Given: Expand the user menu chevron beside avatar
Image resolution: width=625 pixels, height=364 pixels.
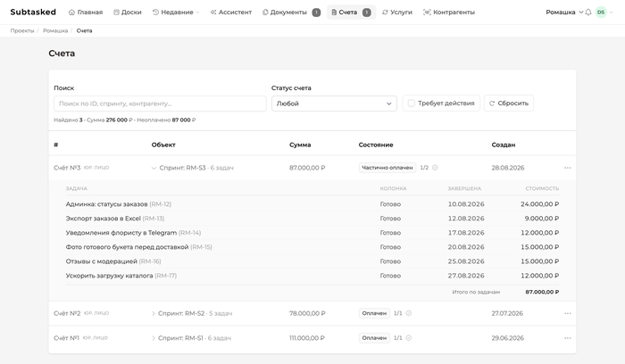Looking at the screenshot, I should click(x=612, y=12).
